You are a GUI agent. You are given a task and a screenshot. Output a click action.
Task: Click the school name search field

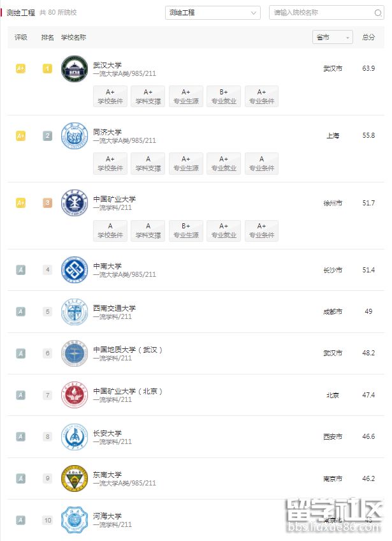322,13
